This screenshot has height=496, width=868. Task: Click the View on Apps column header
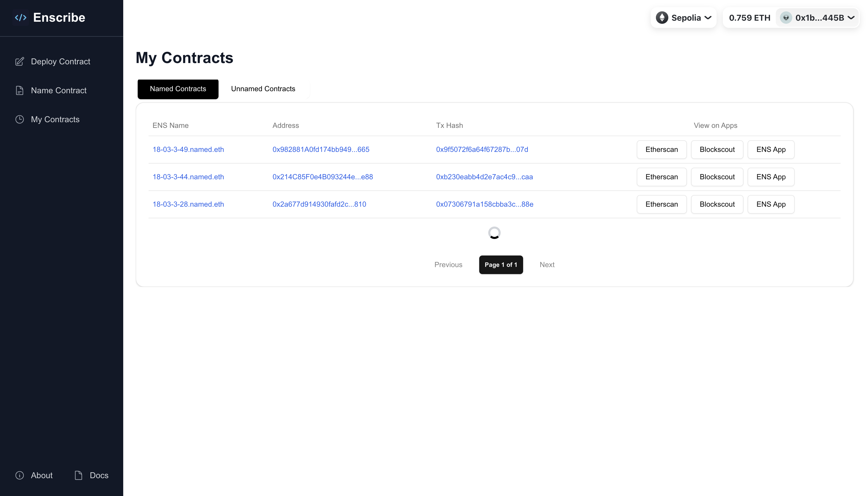click(715, 125)
